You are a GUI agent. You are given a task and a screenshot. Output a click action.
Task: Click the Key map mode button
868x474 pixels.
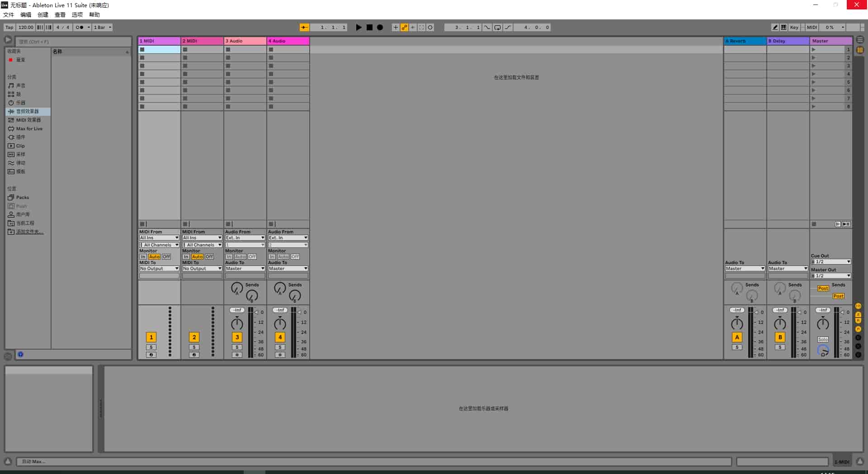794,28
